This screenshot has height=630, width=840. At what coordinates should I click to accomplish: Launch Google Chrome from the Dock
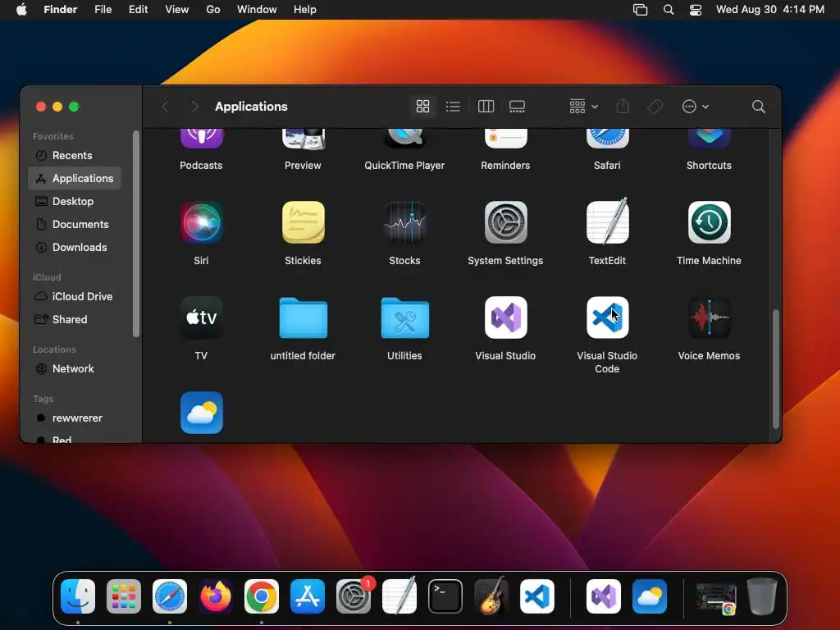coord(262,596)
